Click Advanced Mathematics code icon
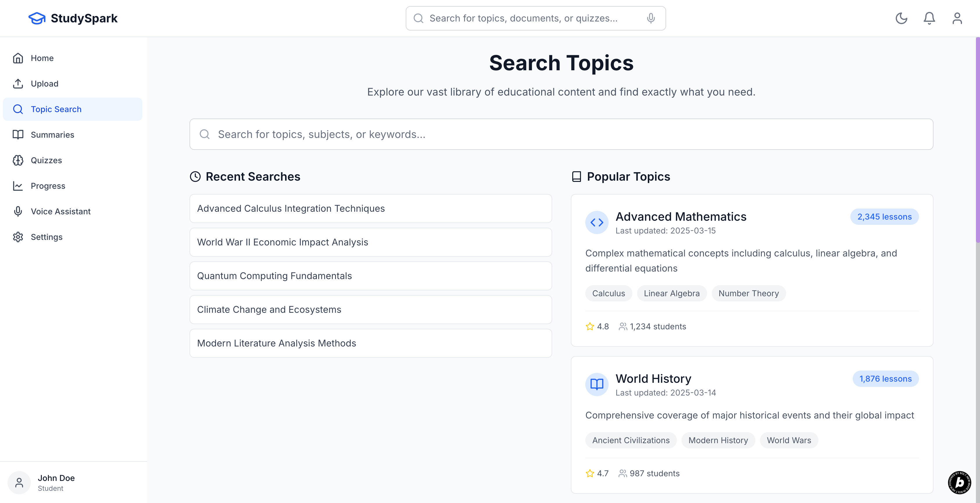This screenshot has height=503, width=980. tap(597, 222)
